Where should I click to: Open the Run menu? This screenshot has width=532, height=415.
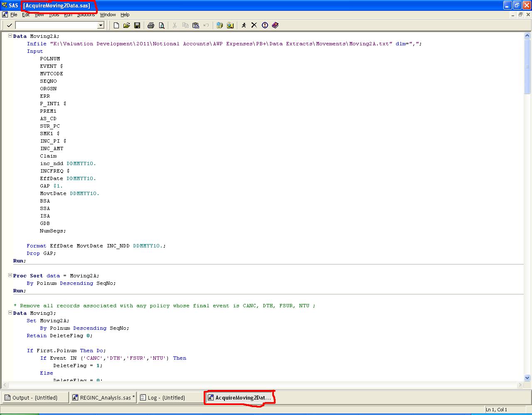pos(68,15)
